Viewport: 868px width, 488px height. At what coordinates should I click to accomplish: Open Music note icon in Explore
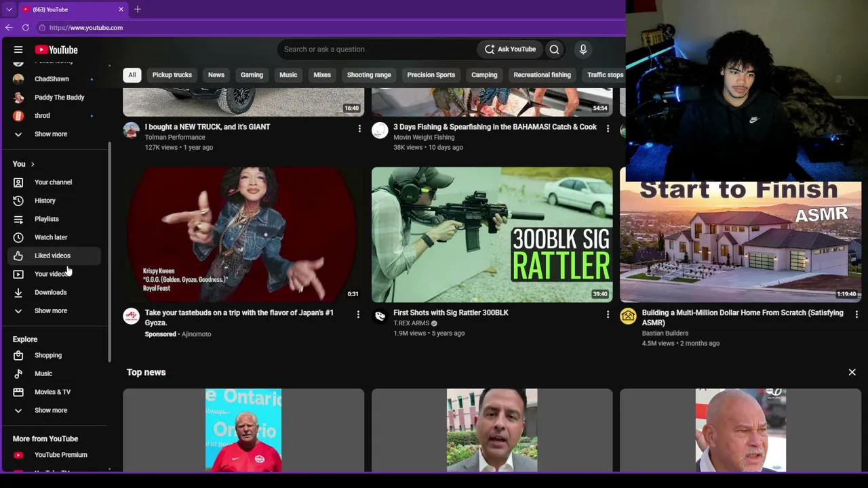(x=18, y=373)
